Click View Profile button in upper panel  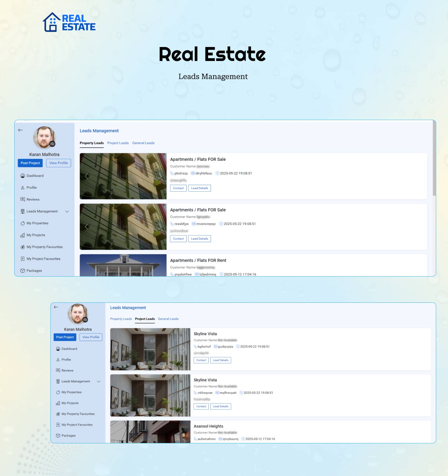[x=58, y=163]
